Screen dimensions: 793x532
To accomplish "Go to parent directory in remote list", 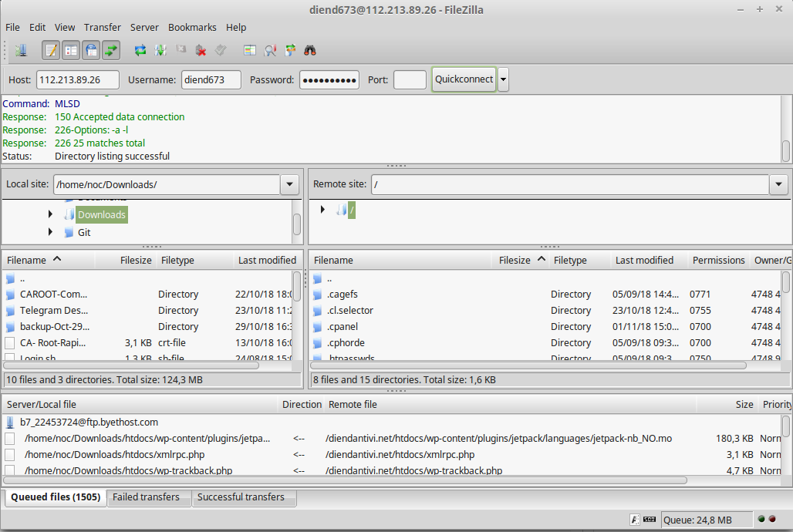I will 545,278.
